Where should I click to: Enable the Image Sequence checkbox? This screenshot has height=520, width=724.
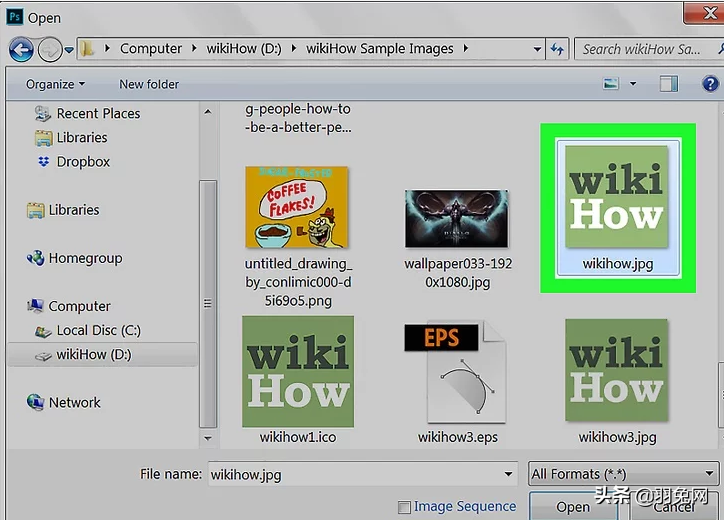click(404, 507)
